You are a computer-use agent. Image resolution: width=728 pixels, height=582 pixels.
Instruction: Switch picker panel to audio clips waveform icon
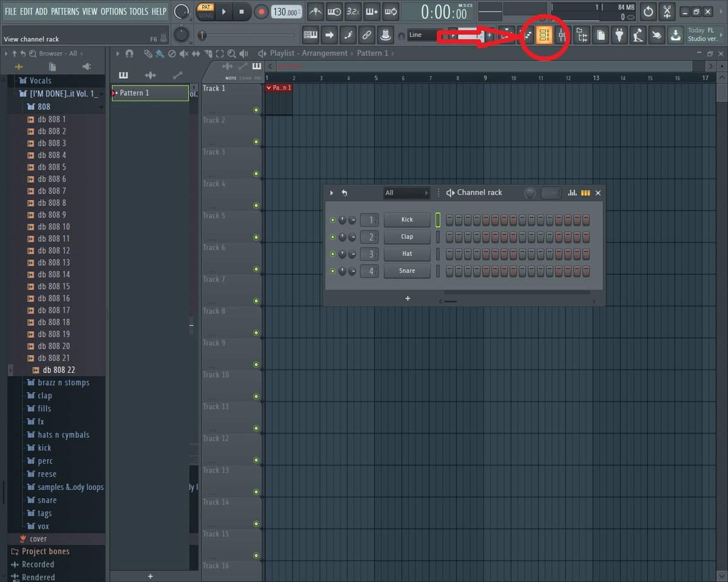(150, 75)
